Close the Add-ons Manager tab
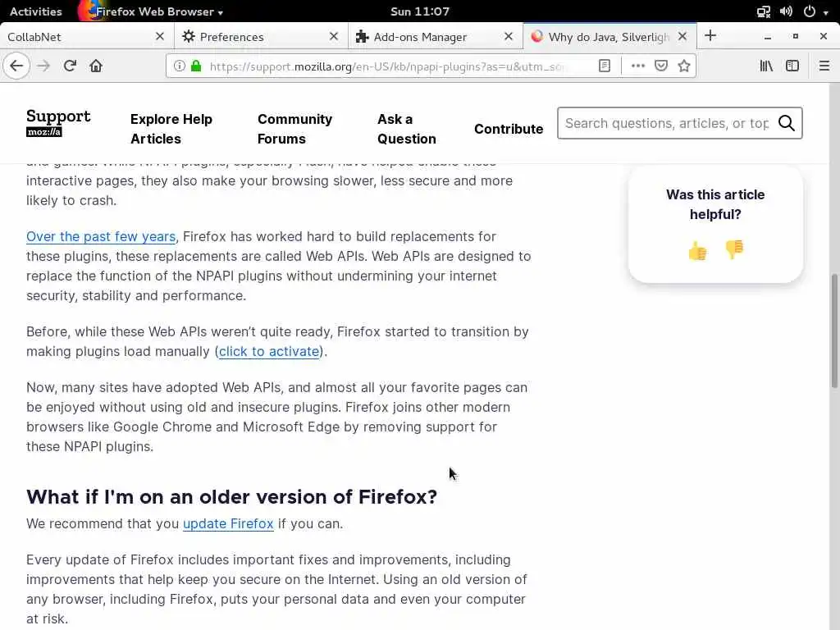 (x=509, y=36)
